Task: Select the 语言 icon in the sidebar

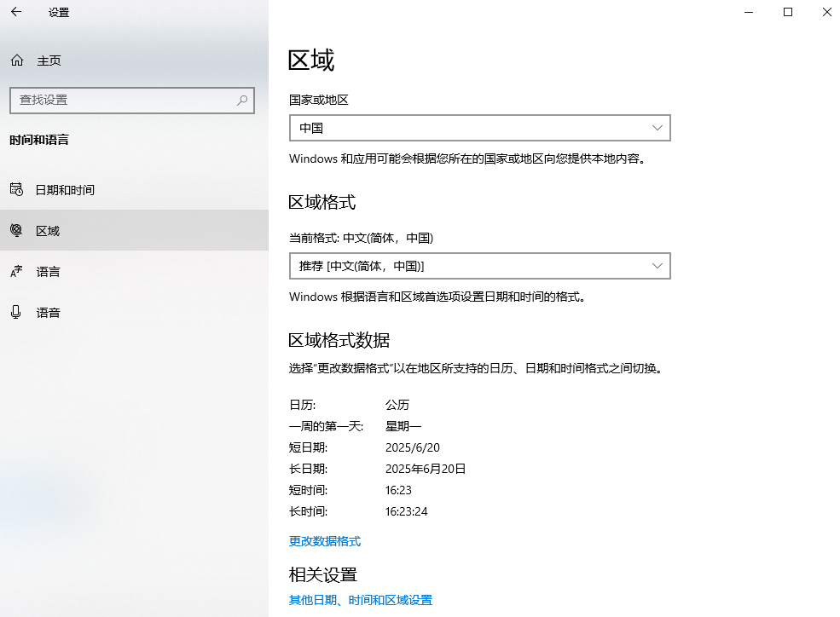Action: [x=17, y=271]
